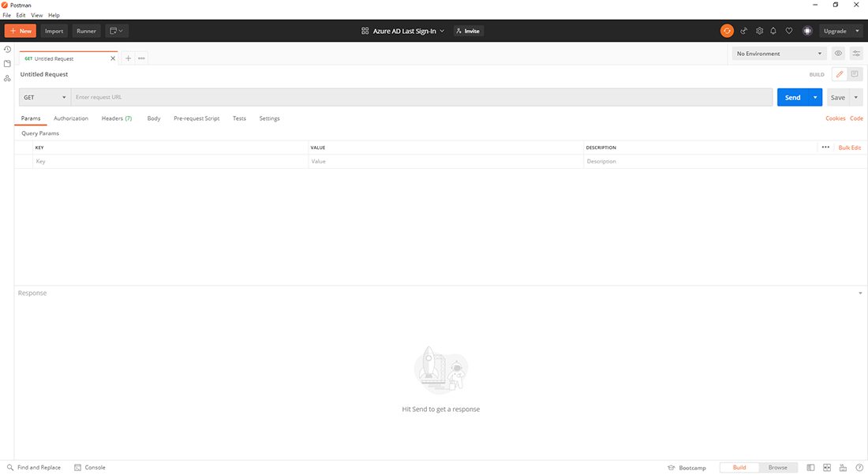Open the Code link
The width and height of the screenshot is (868, 475).
coord(856,118)
